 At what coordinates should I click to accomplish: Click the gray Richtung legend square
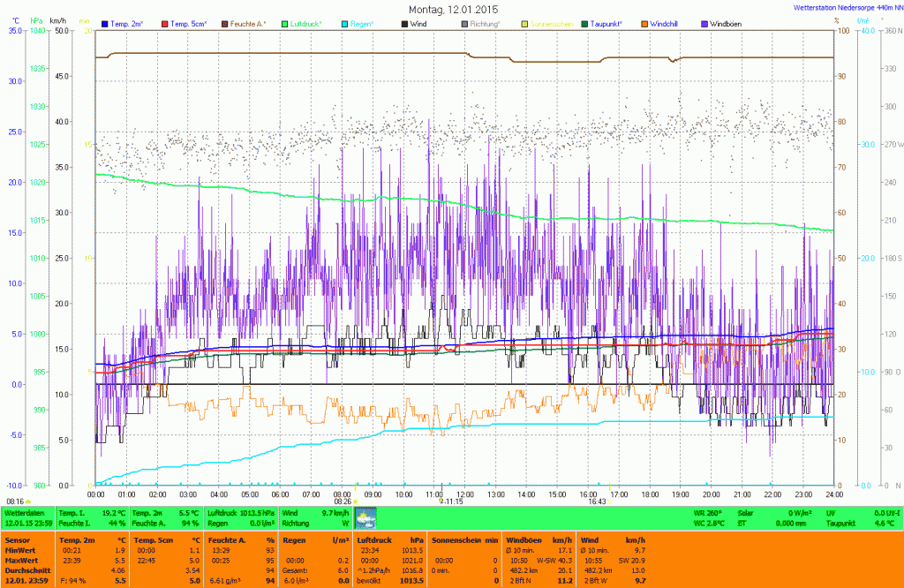(x=465, y=22)
